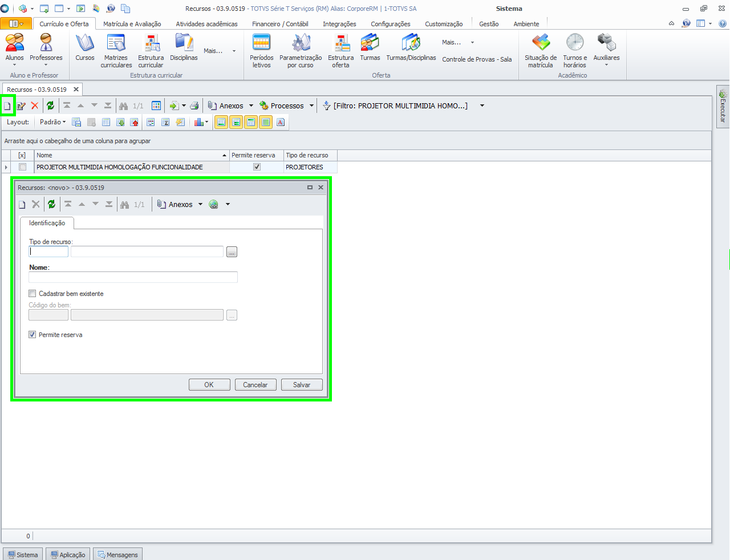Click the new record icon in Recursos novo dialog
The image size is (730, 560).
tap(22, 204)
